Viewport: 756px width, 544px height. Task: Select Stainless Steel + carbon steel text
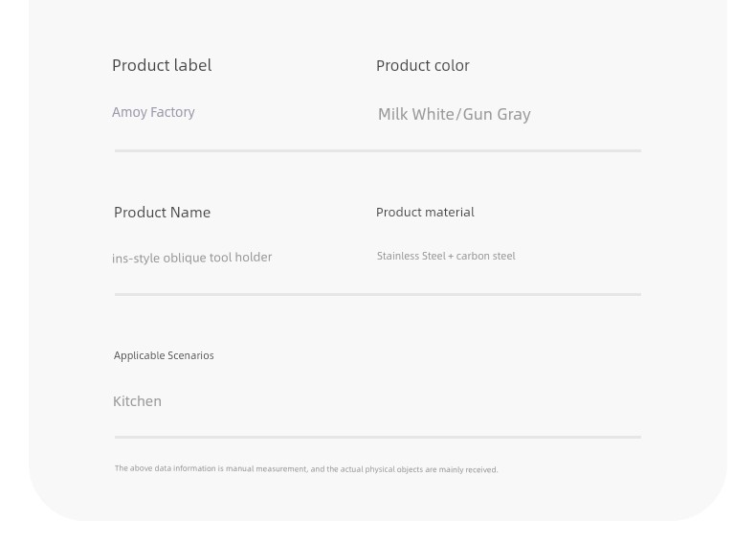[446, 256]
